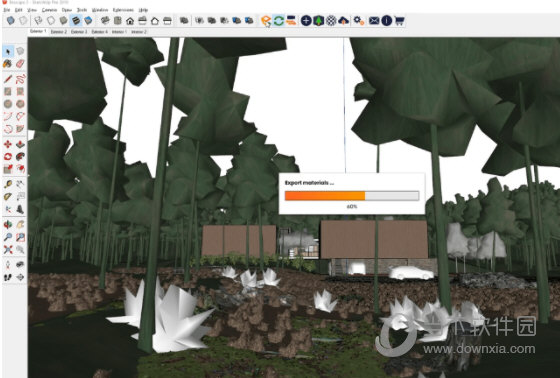Open the Enscape store cart icon
560x378 pixels.
pos(399,21)
